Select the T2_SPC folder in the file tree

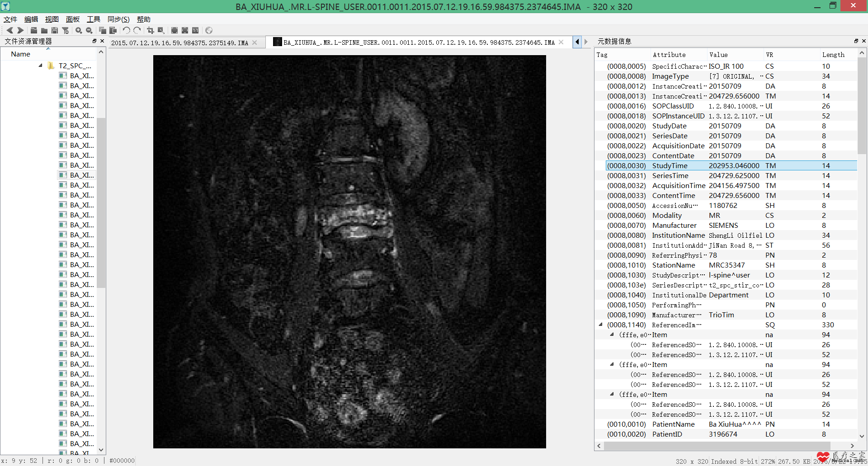75,66
